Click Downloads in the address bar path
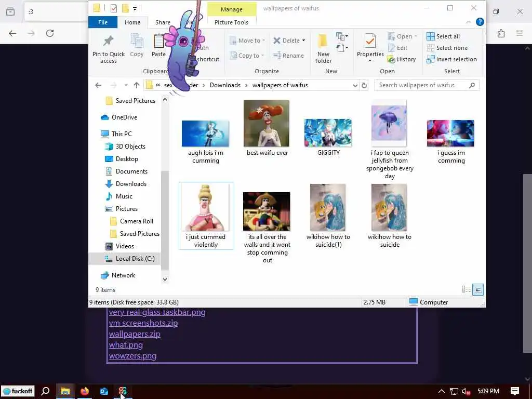The width and height of the screenshot is (532, 399). [x=225, y=85]
